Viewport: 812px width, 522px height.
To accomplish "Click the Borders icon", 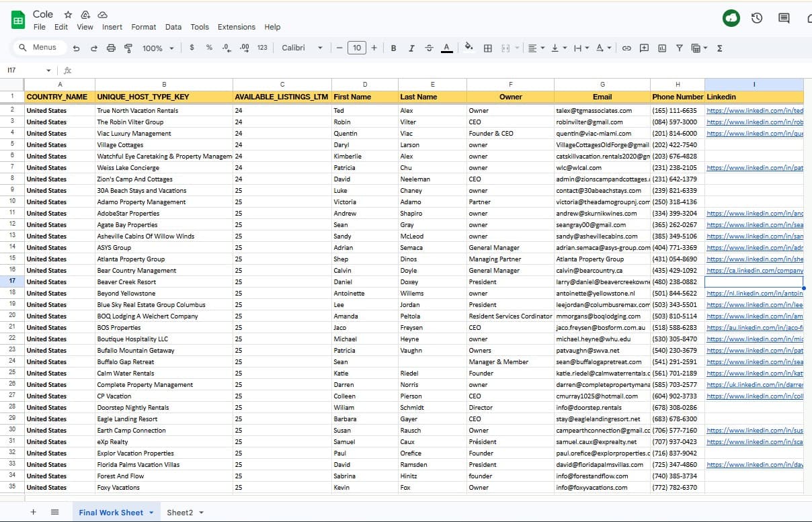I will (x=487, y=48).
